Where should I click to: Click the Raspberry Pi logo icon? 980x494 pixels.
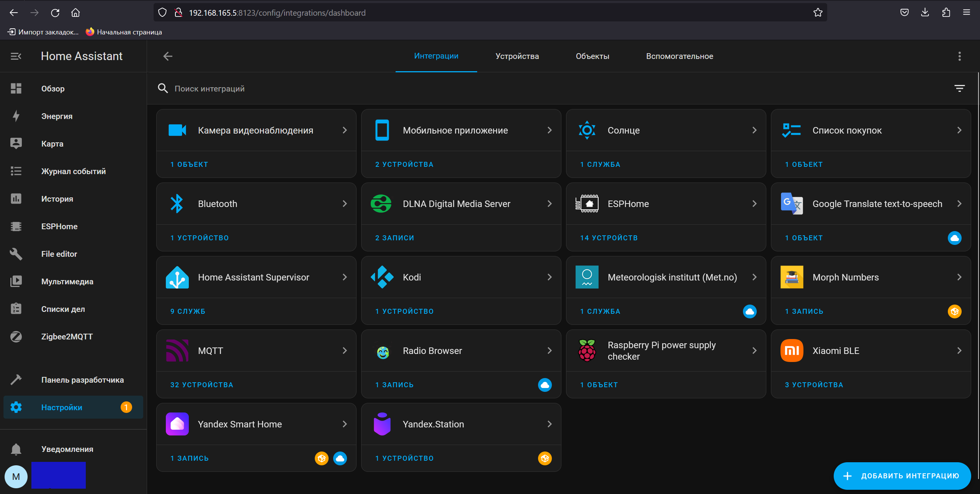point(587,351)
